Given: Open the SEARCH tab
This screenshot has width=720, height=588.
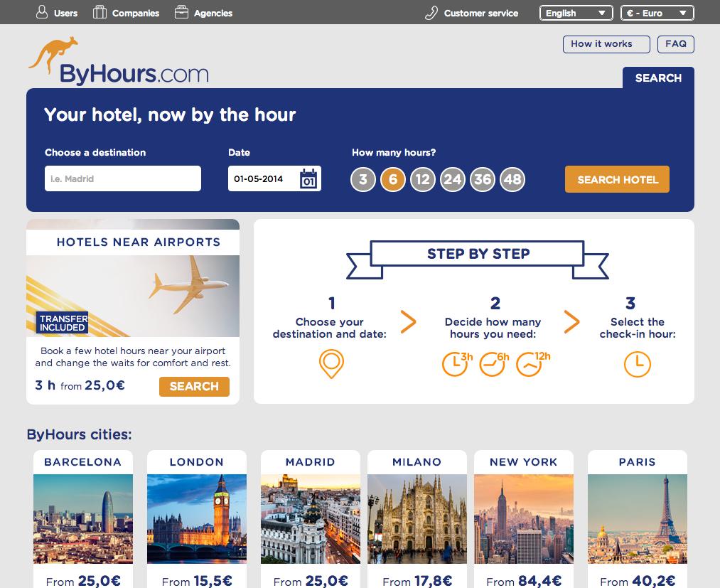Looking at the screenshot, I should click(658, 77).
